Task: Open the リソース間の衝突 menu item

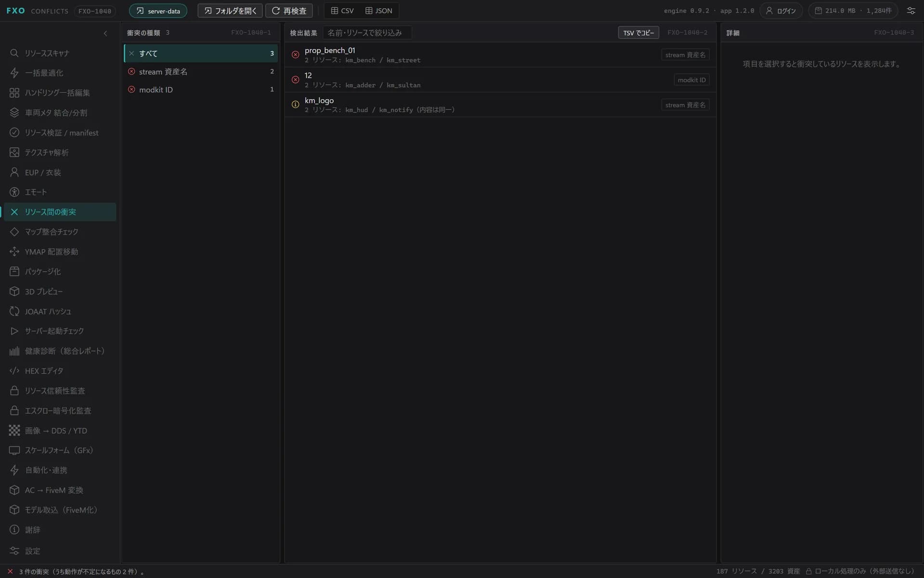Action: click(60, 212)
